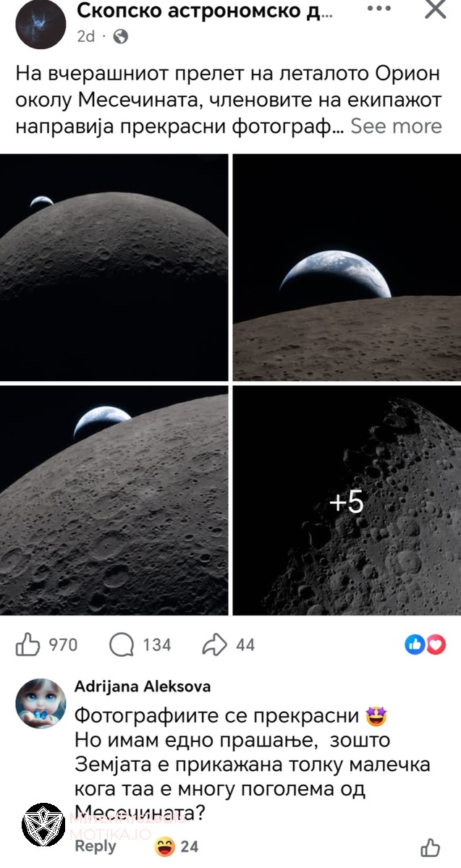
Task: Open the three-dot post options menu
Action: coord(378,9)
